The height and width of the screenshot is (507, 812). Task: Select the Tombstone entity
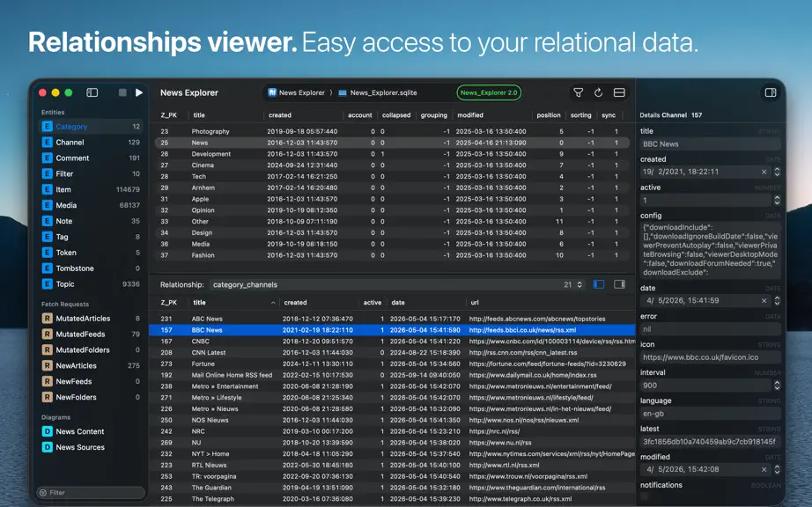pyautogui.click(x=91, y=268)
